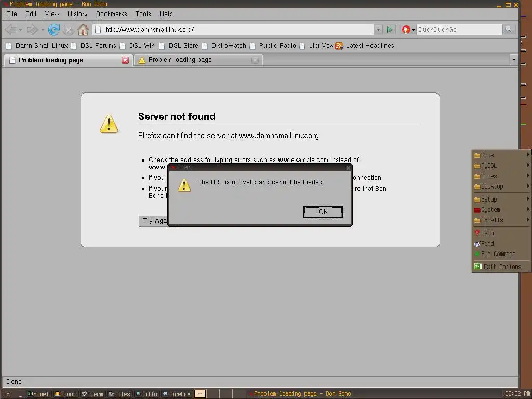Image resolution: width=532 pixels, height=399 pixels.
Task: Open the Bookmarks menu
Action: [x=111, y=14]
